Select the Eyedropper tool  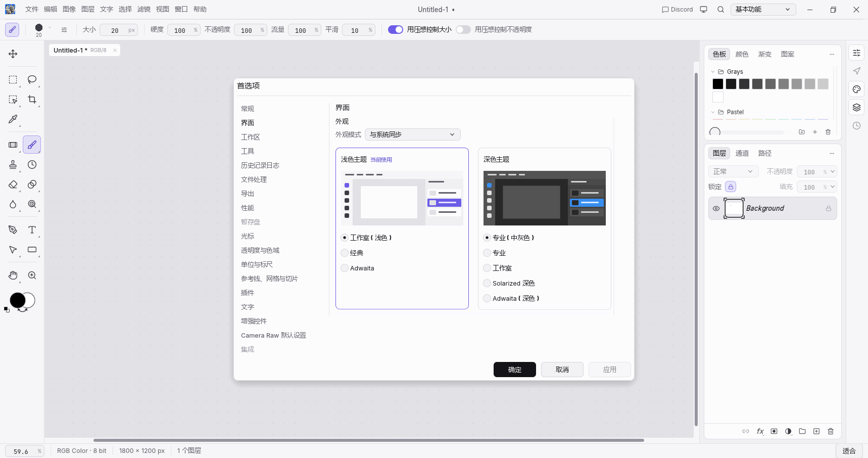(x=13, y=119)
